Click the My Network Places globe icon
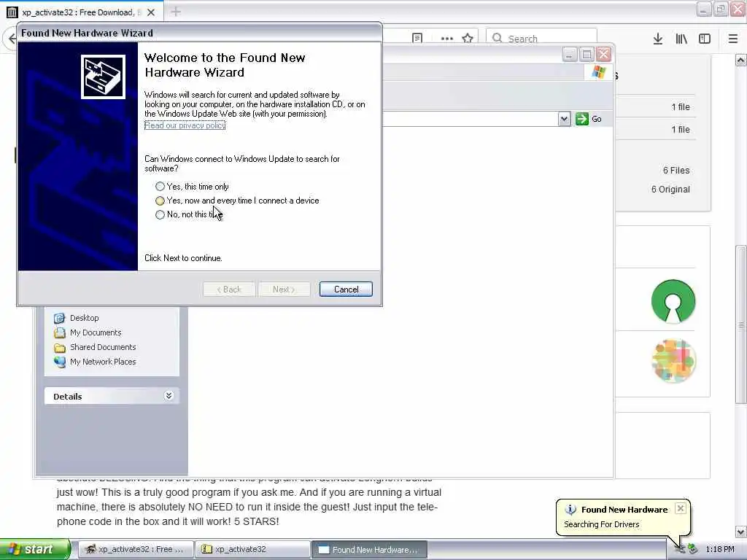 click(x=60, y=362)
